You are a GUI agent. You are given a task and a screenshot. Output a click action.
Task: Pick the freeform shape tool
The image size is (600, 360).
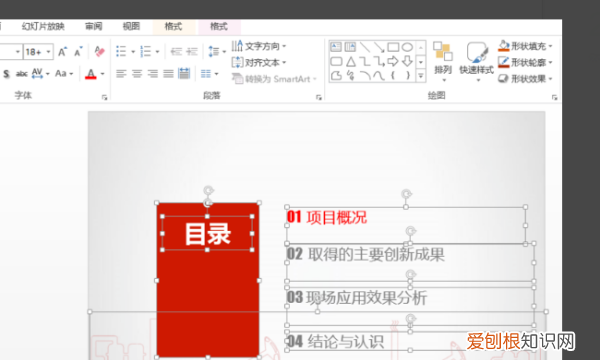pos(336,75)
